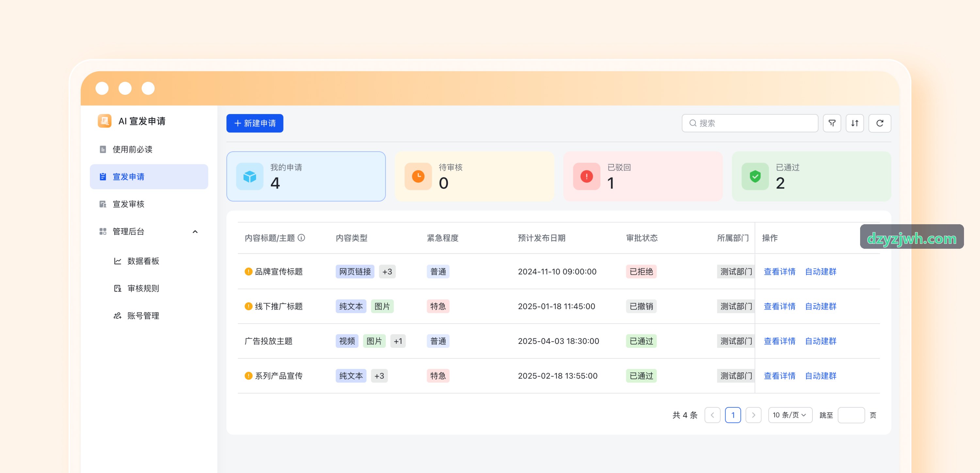Click the green shield icon in 已通过 card
Image resolution: width=980 pixels, height=473 pixels.
click(x=755, y=176)
